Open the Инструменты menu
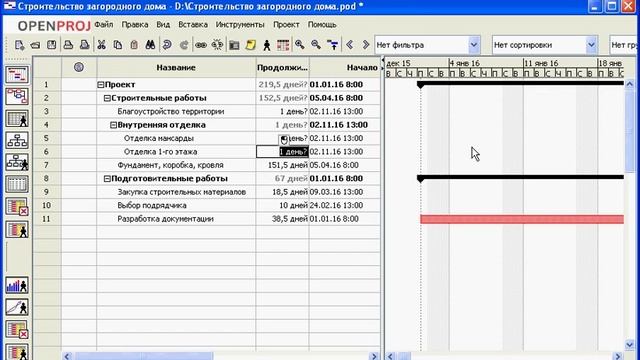This screenshot has height=360, width=640. tap(240, 24)
